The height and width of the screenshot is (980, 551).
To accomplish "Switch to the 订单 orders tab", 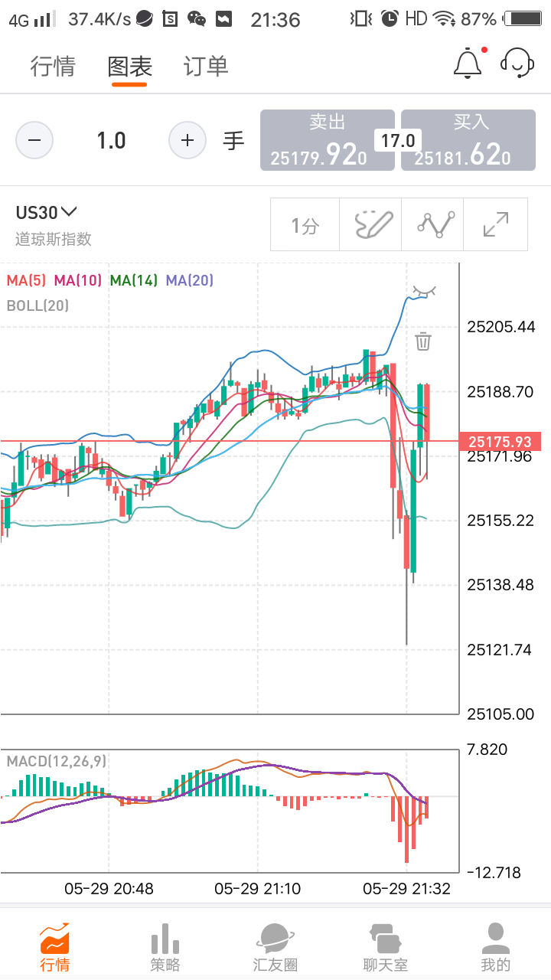I will (206, 67).
